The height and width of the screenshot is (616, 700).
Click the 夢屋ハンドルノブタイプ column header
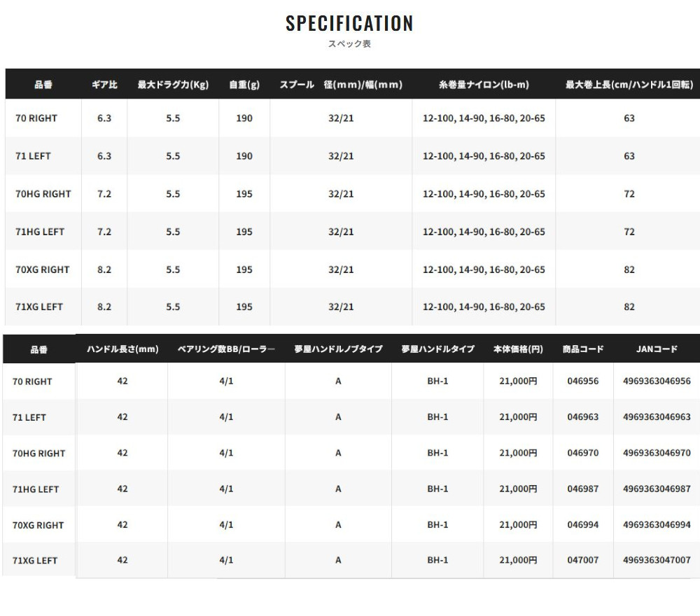[338, 349]
